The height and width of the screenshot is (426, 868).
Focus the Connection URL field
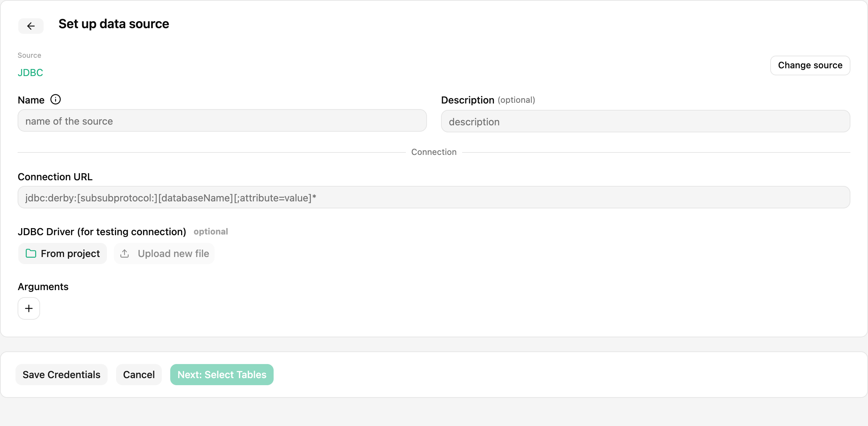tap(434, 198)
